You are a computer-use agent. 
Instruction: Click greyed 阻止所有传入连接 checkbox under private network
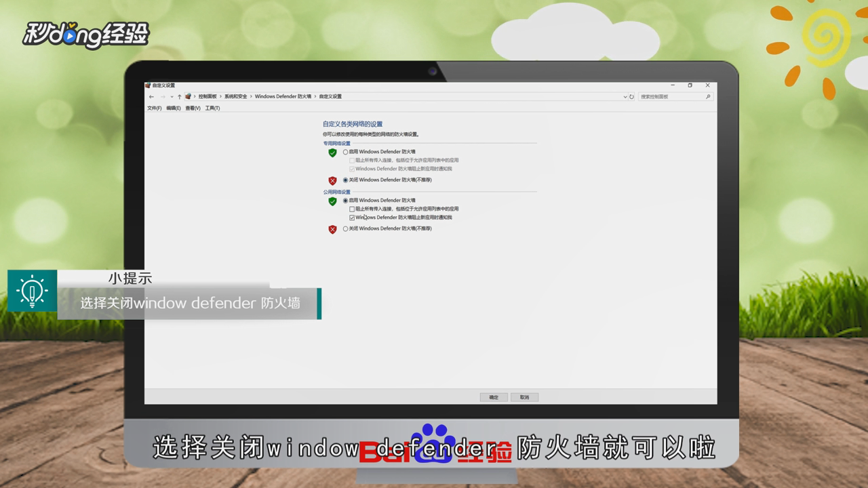click(352, 161)
